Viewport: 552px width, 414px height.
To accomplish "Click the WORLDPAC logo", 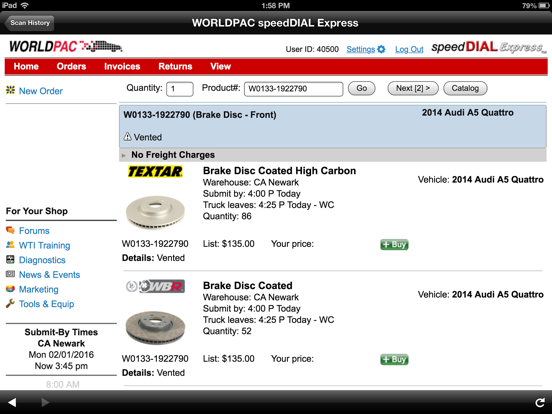I will [65, 46].
